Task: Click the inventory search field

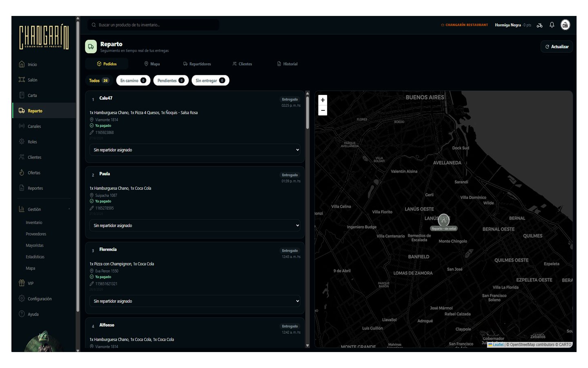Action: pos(153,25)
